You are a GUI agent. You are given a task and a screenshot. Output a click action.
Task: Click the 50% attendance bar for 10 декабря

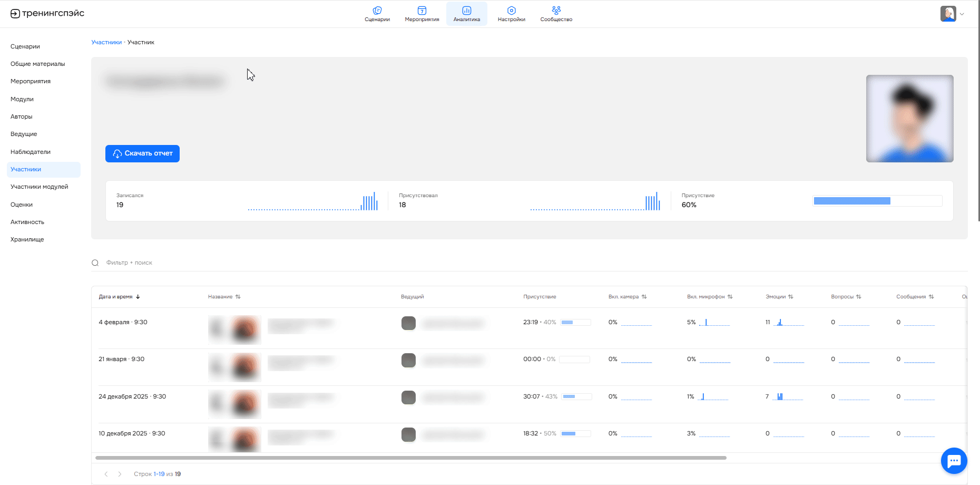pyautogui.click(x=576, y=433)
